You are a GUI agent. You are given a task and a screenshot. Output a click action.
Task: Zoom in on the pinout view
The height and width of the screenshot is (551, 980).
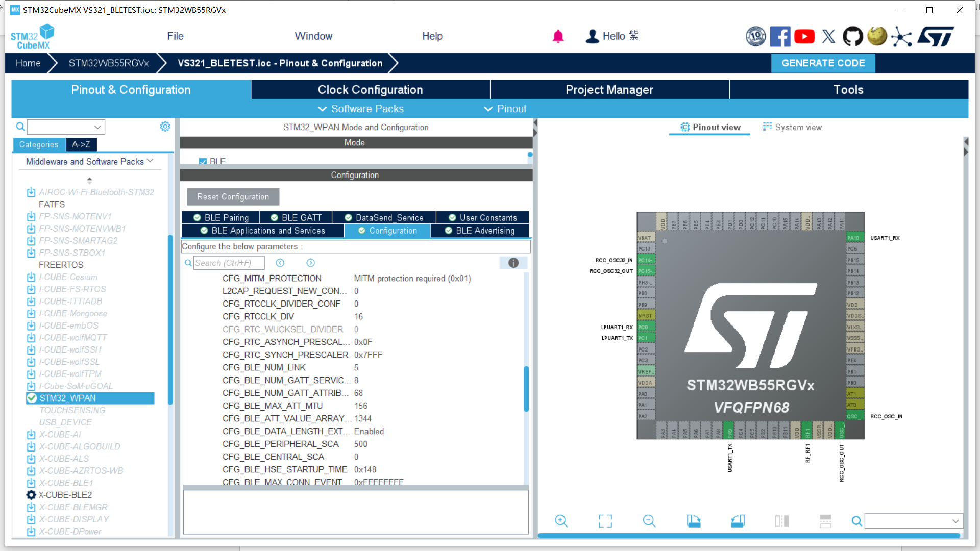click(561, 521)
